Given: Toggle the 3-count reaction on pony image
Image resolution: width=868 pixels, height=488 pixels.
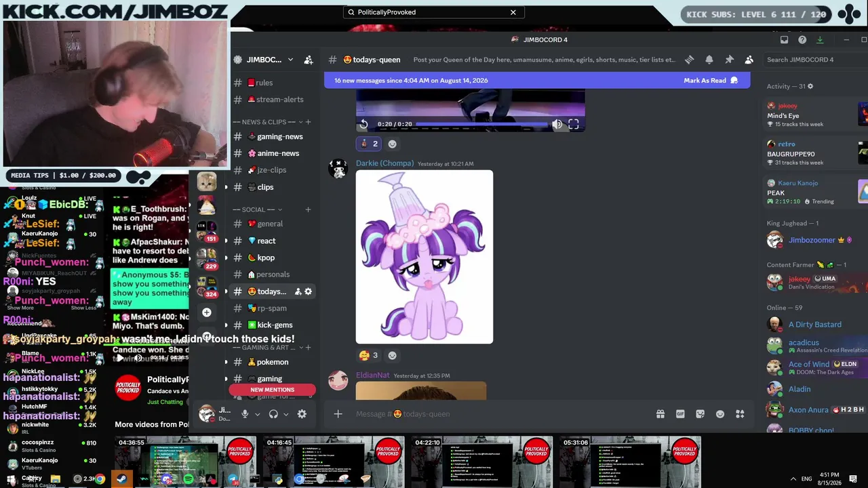Looking at the screenshot, I should point(368,355).
